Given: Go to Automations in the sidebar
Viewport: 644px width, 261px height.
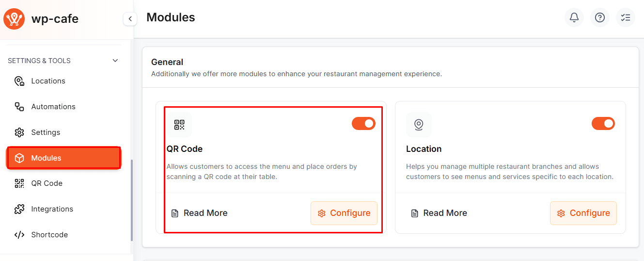Looking at the screenshot, I should coord(53,107).
